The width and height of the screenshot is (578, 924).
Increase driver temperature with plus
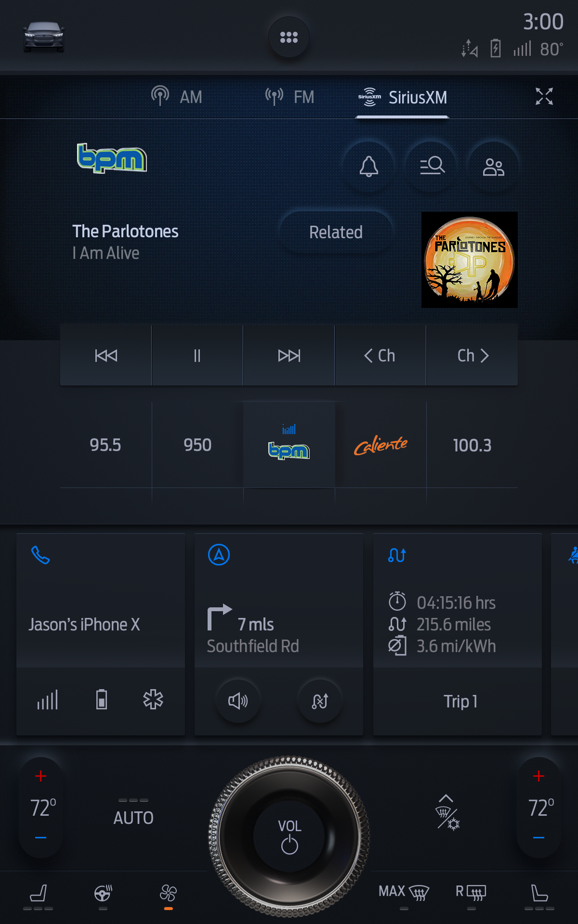(41, 776)
